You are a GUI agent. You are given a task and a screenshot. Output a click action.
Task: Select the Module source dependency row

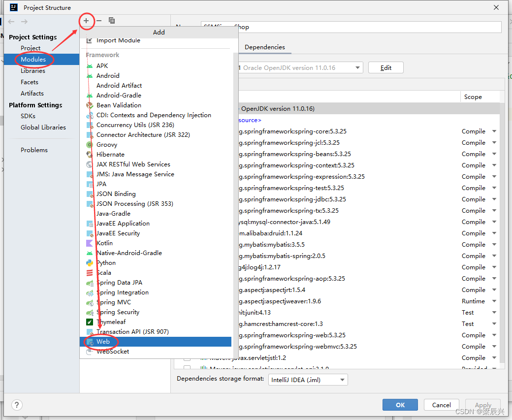click(x=369, y=120)
